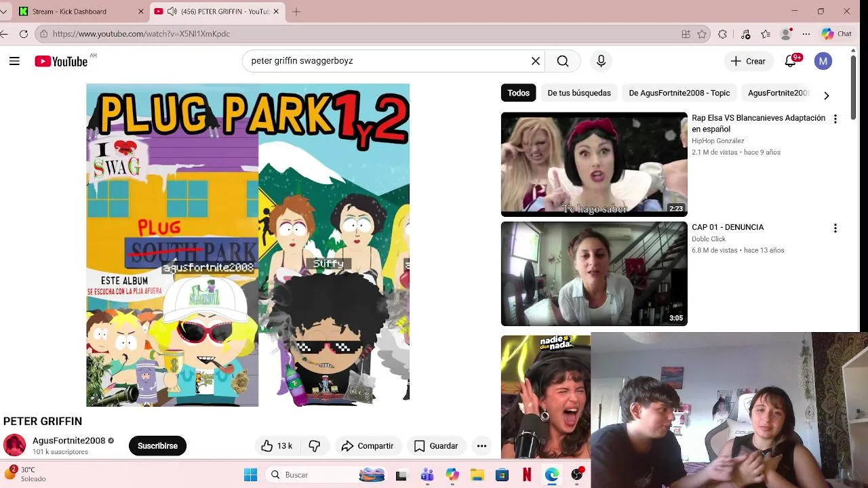
Task: Switch to the PETER GRIFFIN YouTube tab
Action: click(x=217, y=12)
